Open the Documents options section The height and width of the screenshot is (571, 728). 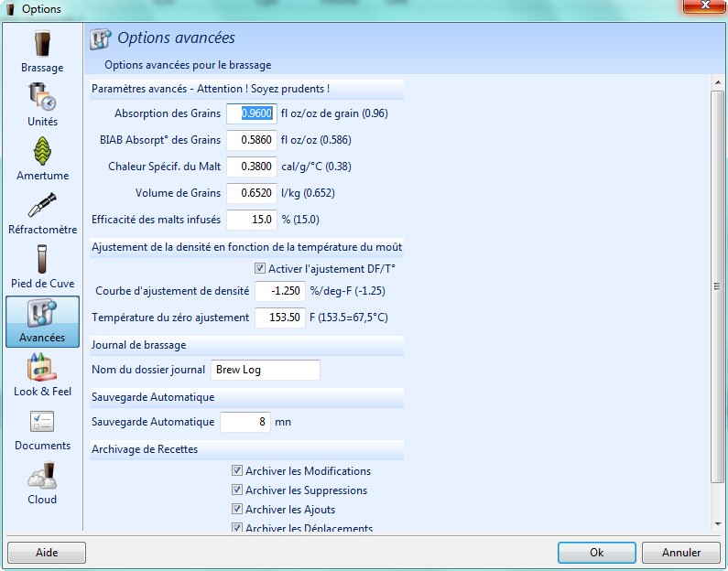(x=42, y=428)
